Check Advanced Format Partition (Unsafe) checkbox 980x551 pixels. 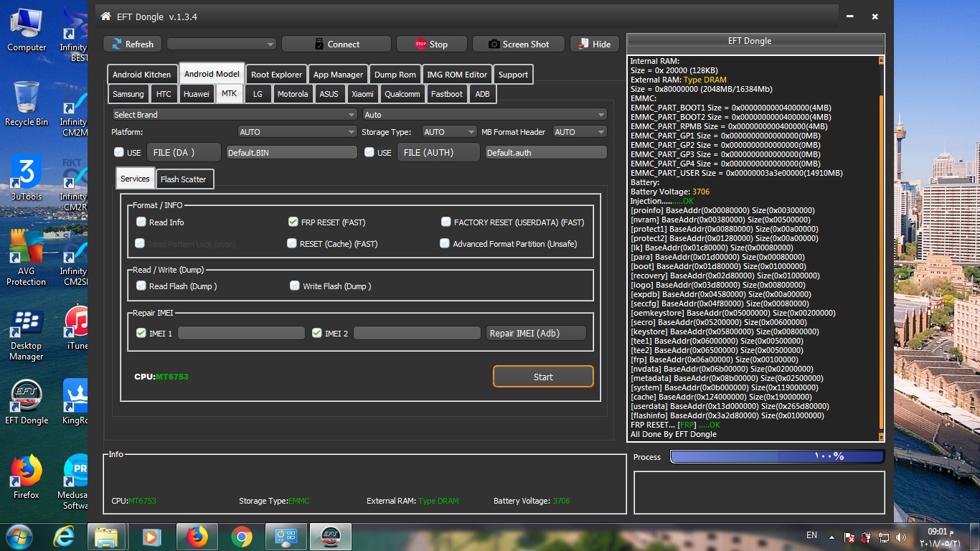tap(445, 244)
